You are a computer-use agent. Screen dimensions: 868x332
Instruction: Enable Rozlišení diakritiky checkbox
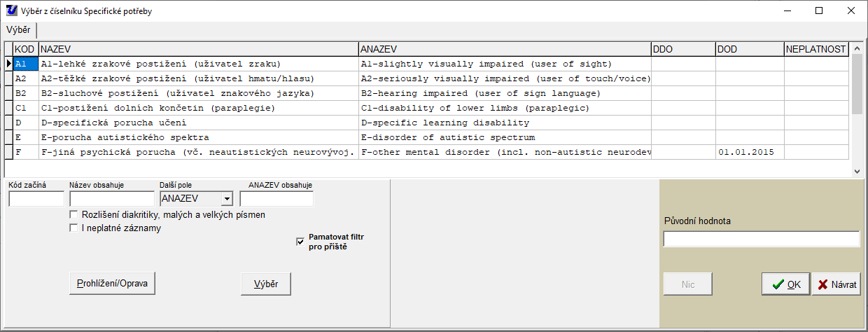pyautogui.click(x=73, y=214)
